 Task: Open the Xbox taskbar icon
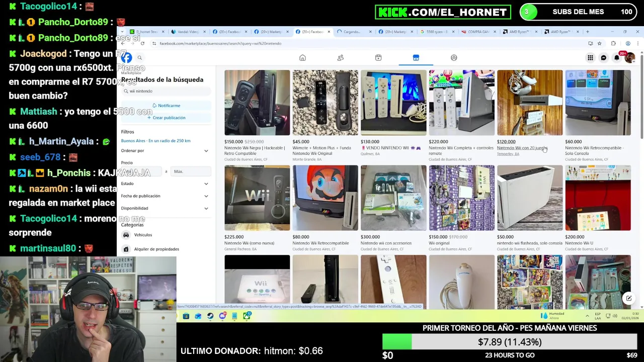247,316
